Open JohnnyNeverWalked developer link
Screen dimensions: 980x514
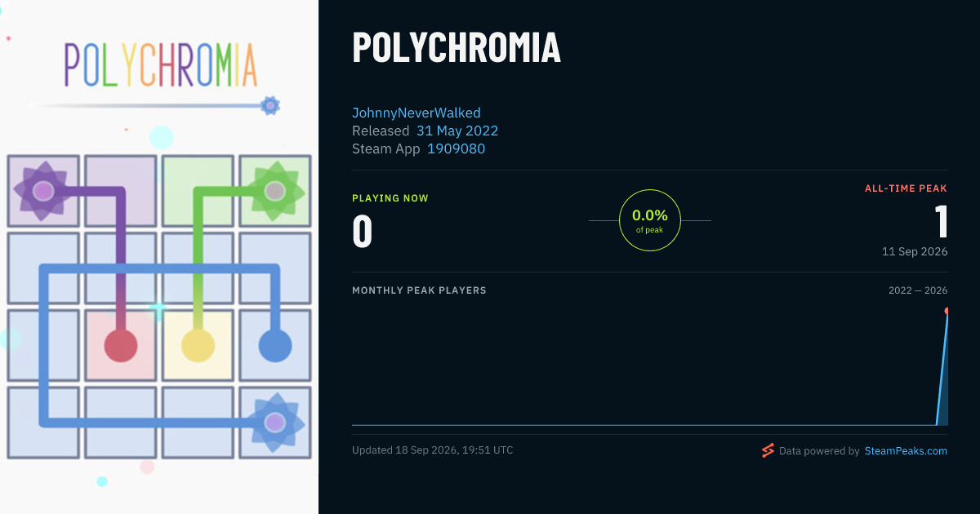coord(416,113)
